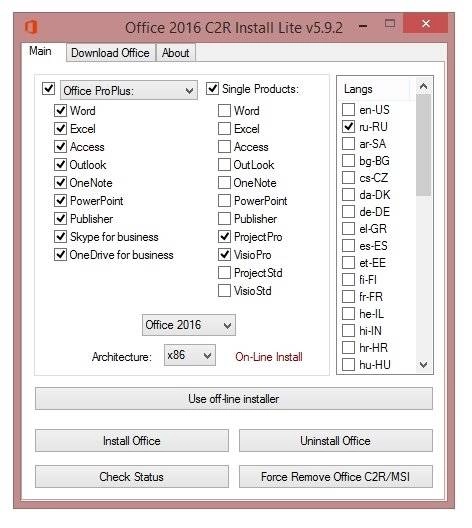Click the Office logo icon in title bar

click(31, 27)
